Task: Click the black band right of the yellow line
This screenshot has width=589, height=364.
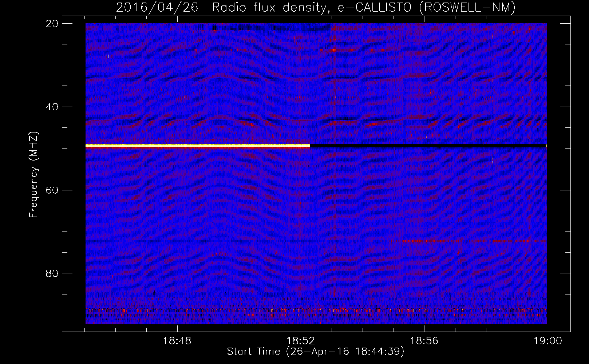Action: 428,146
